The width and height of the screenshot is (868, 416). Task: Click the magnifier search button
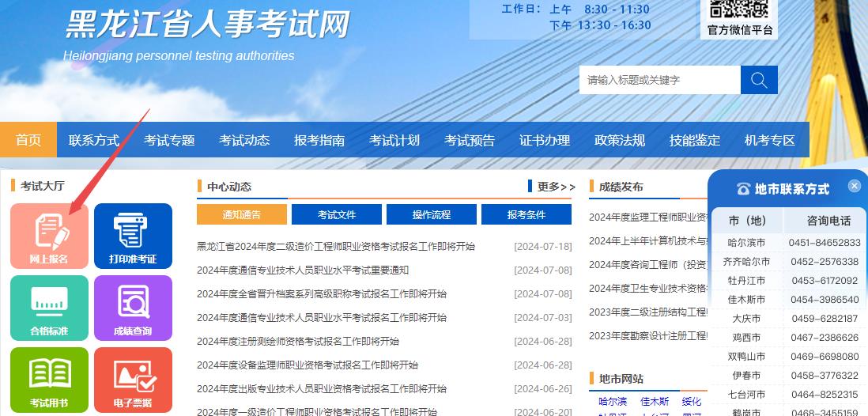[x=759, y=80]
